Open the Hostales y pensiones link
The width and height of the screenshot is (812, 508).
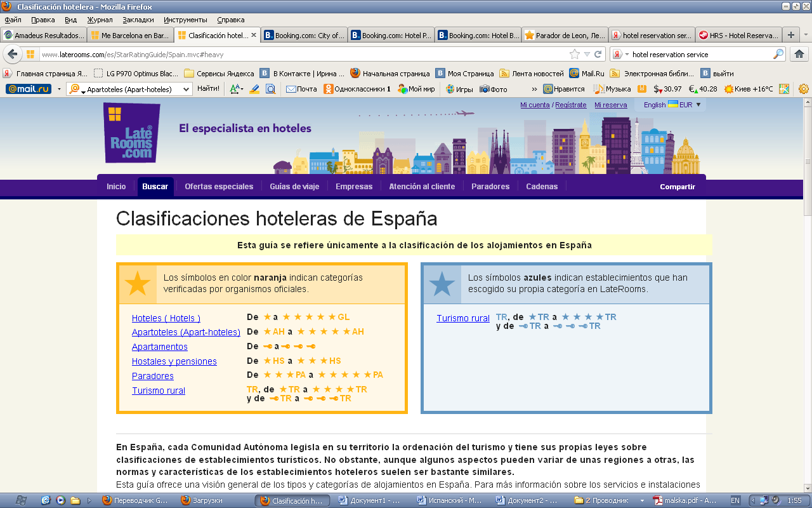point(174,361)
